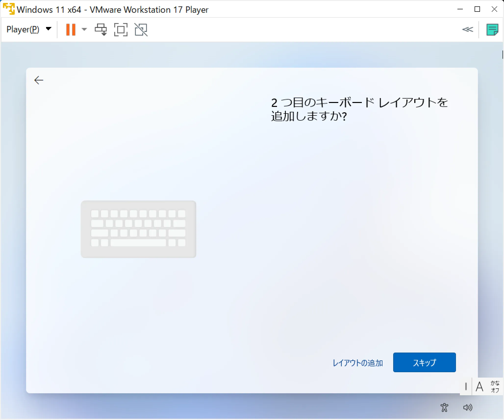Open the accessibility icon
The height and width of the screenshot is (420, 504).
444,407
